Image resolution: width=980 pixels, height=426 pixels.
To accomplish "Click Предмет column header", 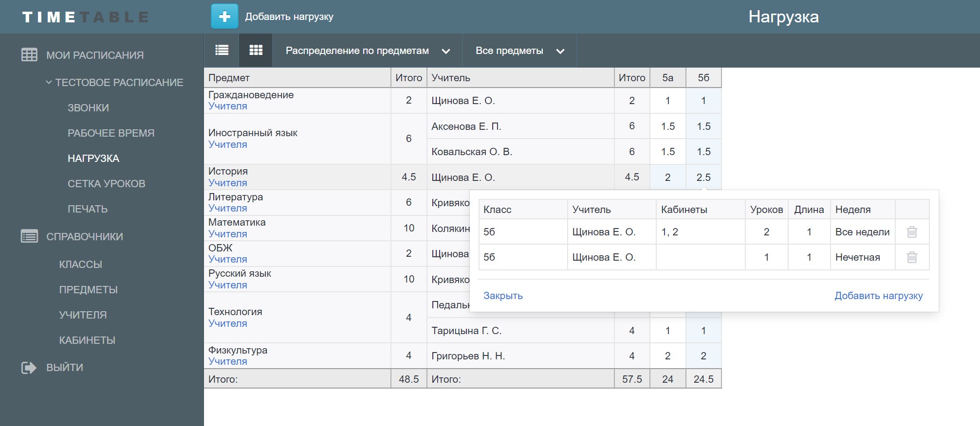I will [x=297, y=78].
